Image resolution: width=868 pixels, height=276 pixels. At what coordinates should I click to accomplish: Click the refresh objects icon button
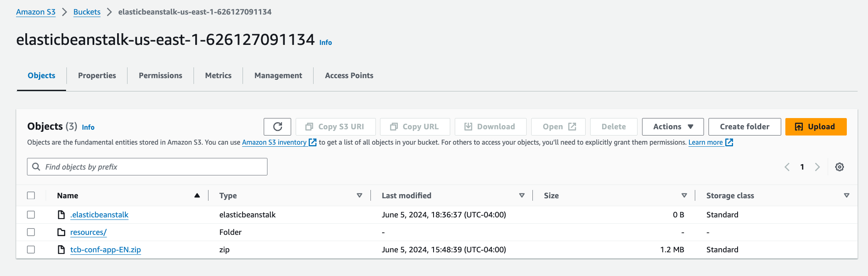(277, 127)
